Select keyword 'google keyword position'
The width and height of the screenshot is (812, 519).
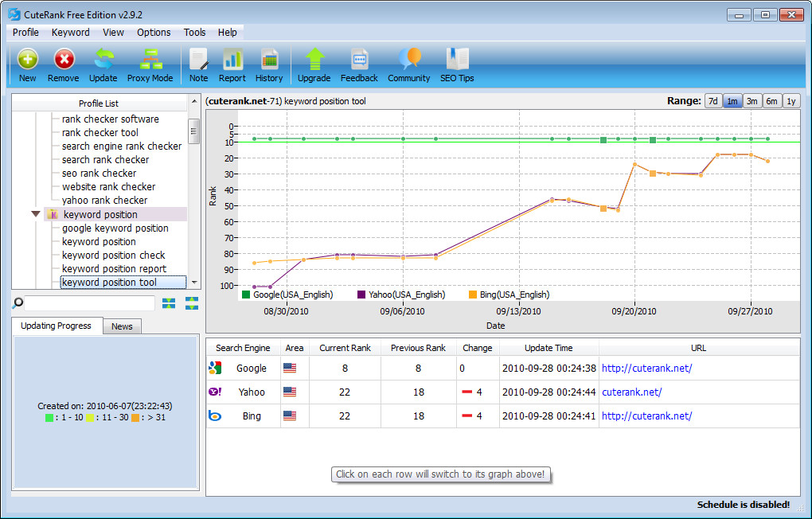tap(115, 228)
